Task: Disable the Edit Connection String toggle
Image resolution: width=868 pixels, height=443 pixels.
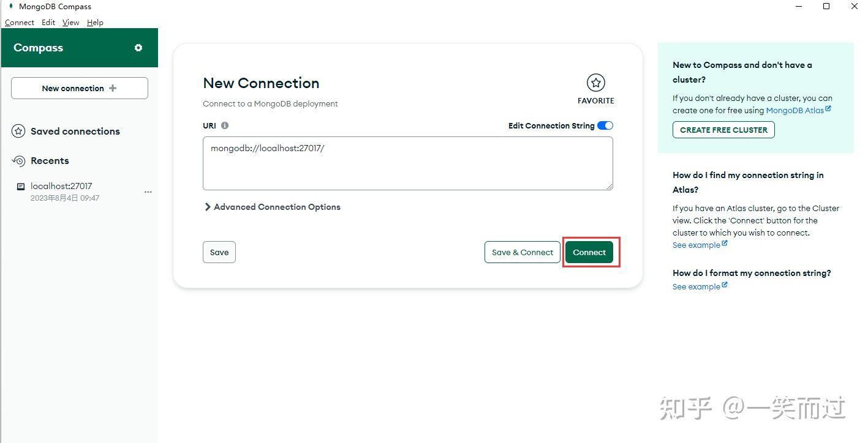Action: 605,125
